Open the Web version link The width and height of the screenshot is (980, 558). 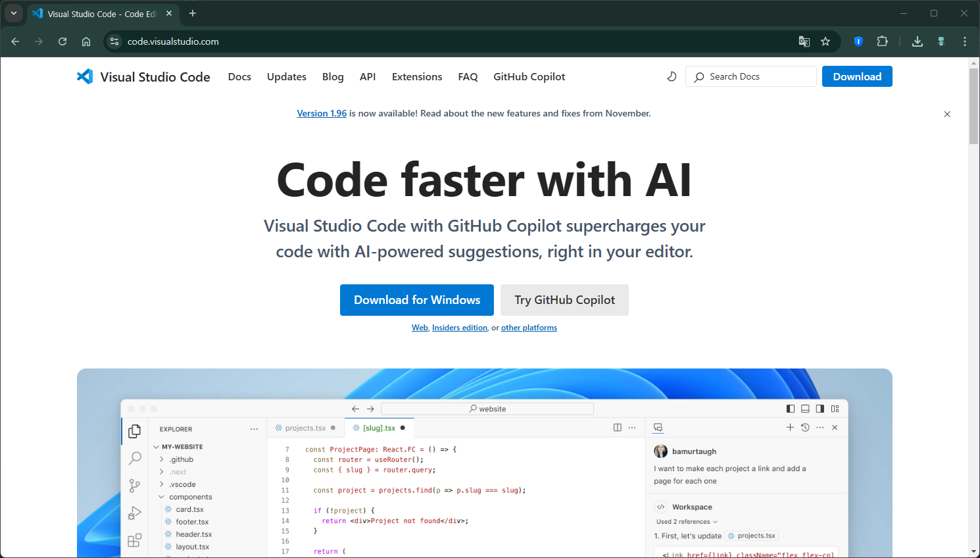point(420,328)
